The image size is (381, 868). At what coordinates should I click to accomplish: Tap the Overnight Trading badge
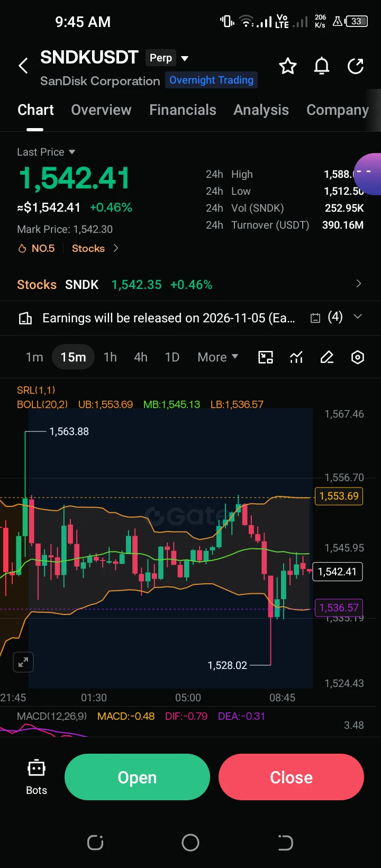pos(211,80)
